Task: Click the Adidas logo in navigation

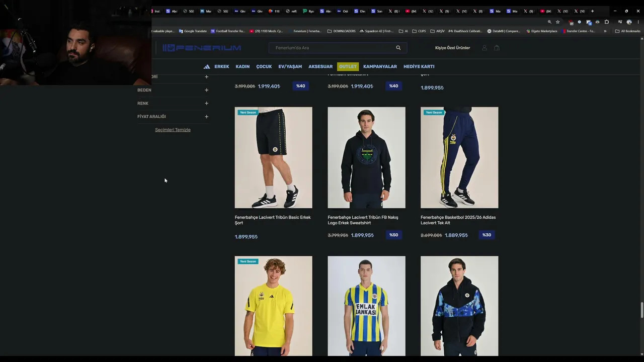Action: [x=207, y=66]
